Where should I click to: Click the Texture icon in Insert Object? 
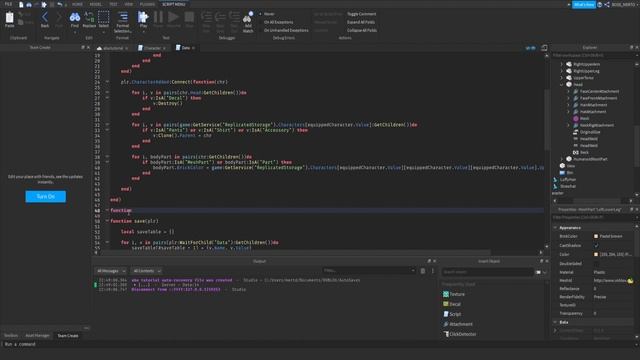pyautogui.click(x=446, y=294)
